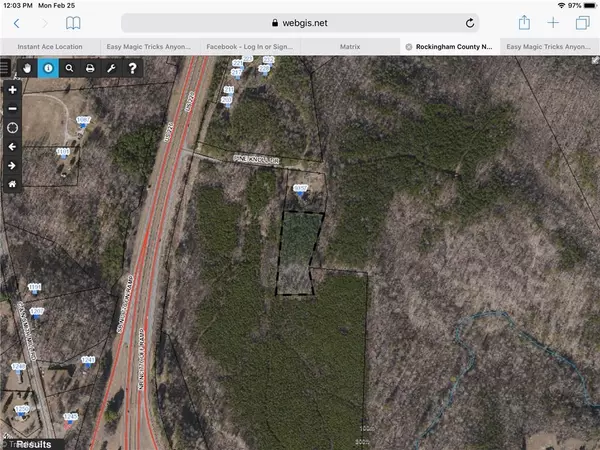
Task: Expand the Results panel
Action: (32, 444)
